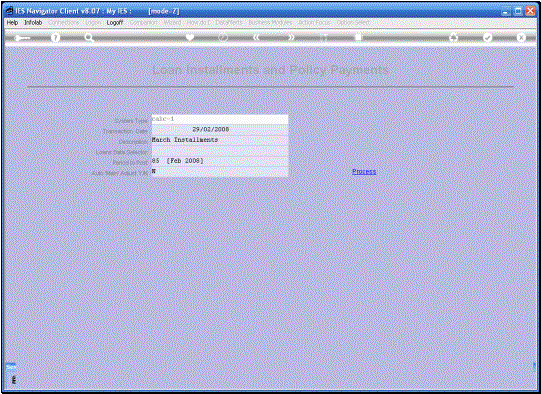Open the Infolab menu
Viewport: 541px width, 394px height.
[x=33, y=22]
